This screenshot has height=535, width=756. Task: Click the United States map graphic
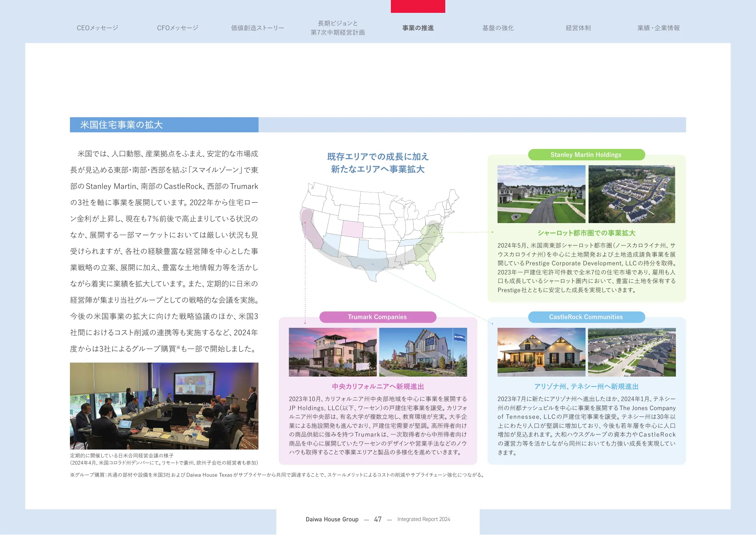coord(379,231)
